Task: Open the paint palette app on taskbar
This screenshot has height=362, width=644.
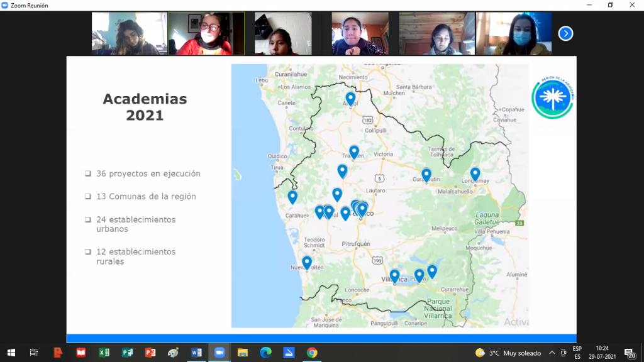Action: pyautogui.click(x=174, y=353)
